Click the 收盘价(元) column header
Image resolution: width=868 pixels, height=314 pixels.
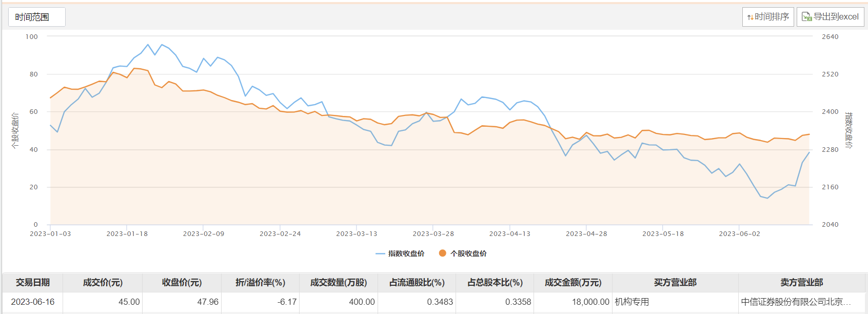(182, 283)
